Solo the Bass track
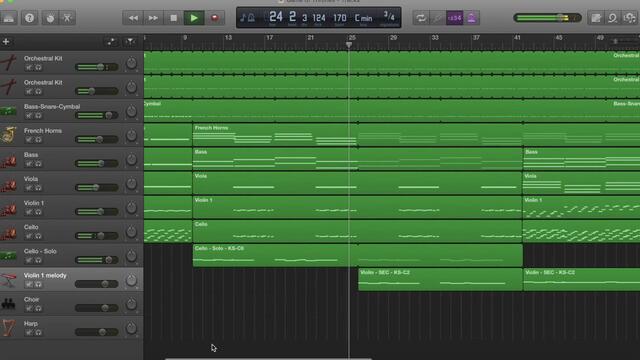Screen dimensions: 640x360 click(x=38, y=164)
